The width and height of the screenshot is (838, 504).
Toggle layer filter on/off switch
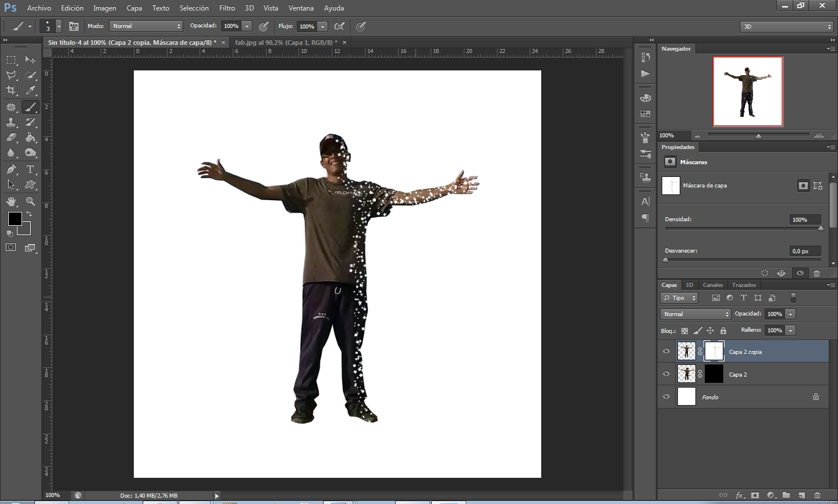pyautogui.click(x=793, y=298)
